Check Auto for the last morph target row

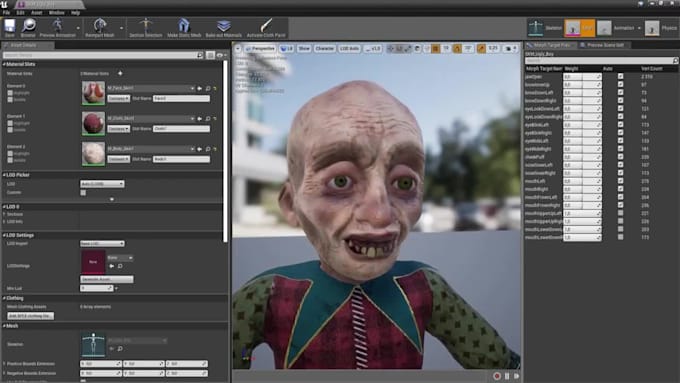(621, 237)
